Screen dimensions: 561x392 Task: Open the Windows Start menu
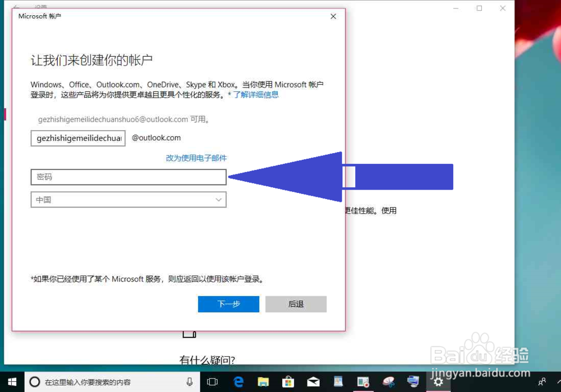pyautogui.click(x=12, y=382)
